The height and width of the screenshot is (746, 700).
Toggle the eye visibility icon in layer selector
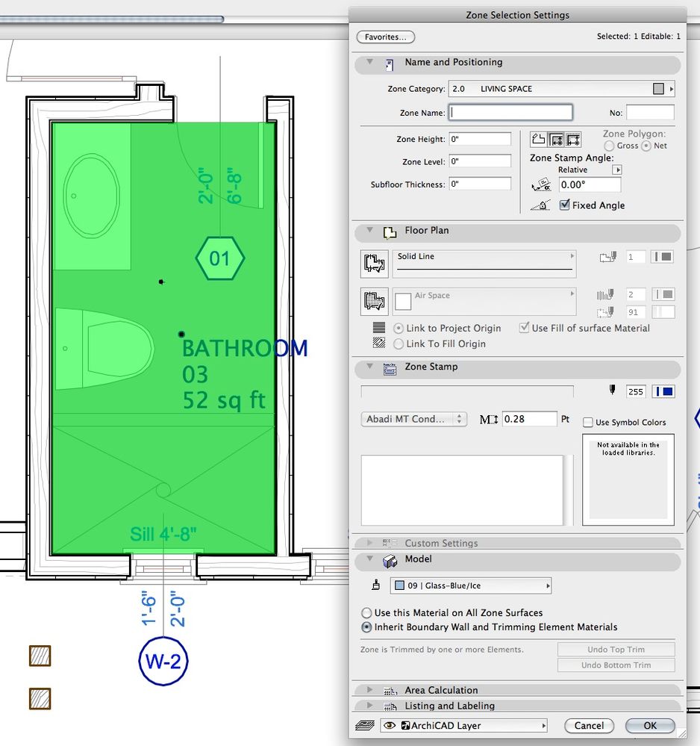click(390, 726)
